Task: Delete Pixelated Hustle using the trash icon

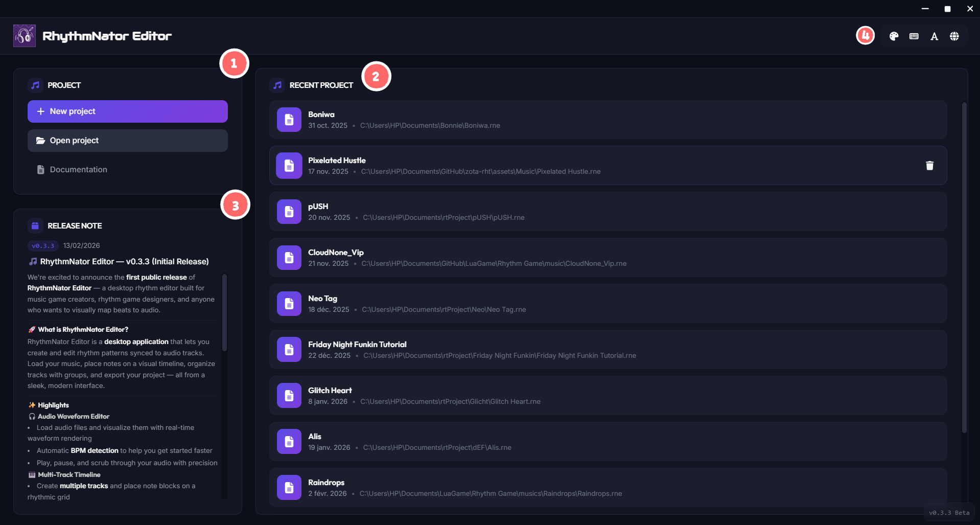Action: (x=929, y=165)
